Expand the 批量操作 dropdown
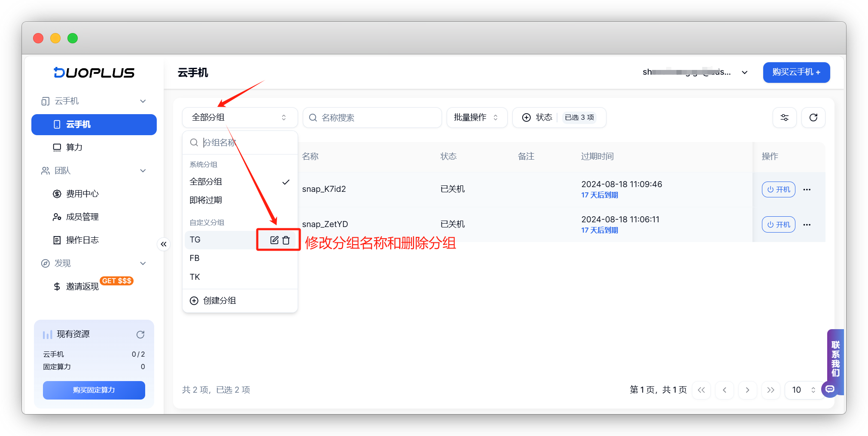Viewport: 868px width, 436px height. click(x=477, y=118)
